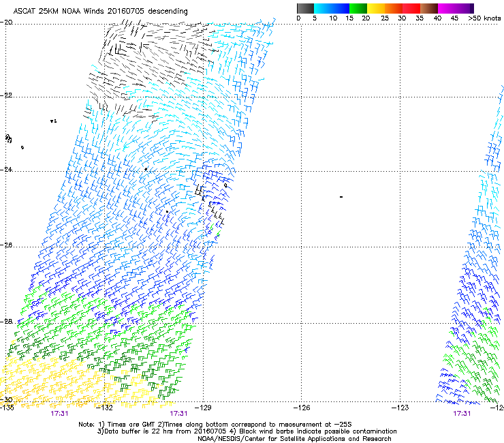Click the '-123' longitude axis label
The height and width of the screenshot is (443, 504).
pyautogui.click(x=400, y=408)
